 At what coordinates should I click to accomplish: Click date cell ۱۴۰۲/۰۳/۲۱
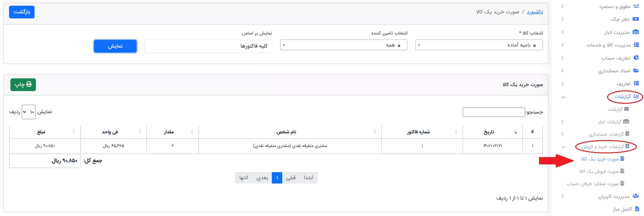(x=493, y=146)
